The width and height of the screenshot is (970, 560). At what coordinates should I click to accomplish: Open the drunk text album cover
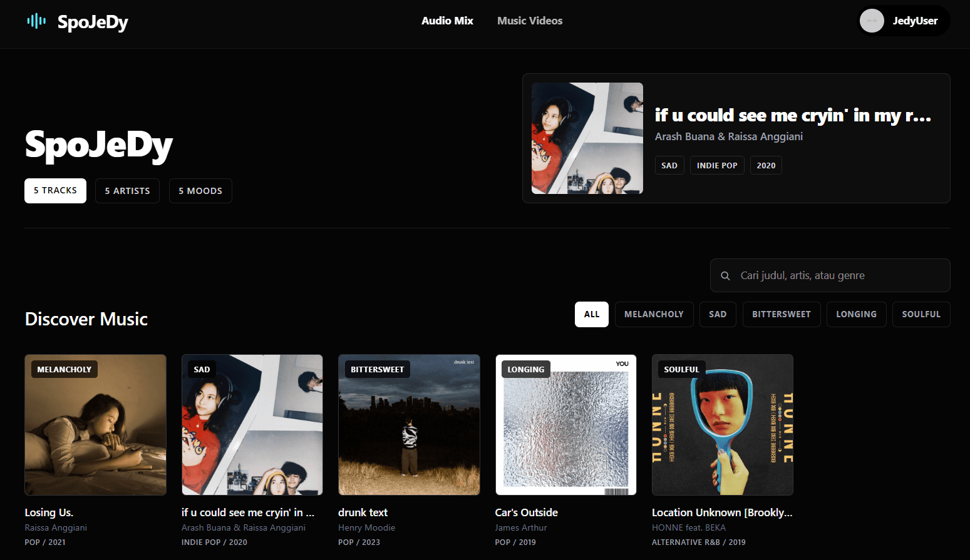pos(409,425)
